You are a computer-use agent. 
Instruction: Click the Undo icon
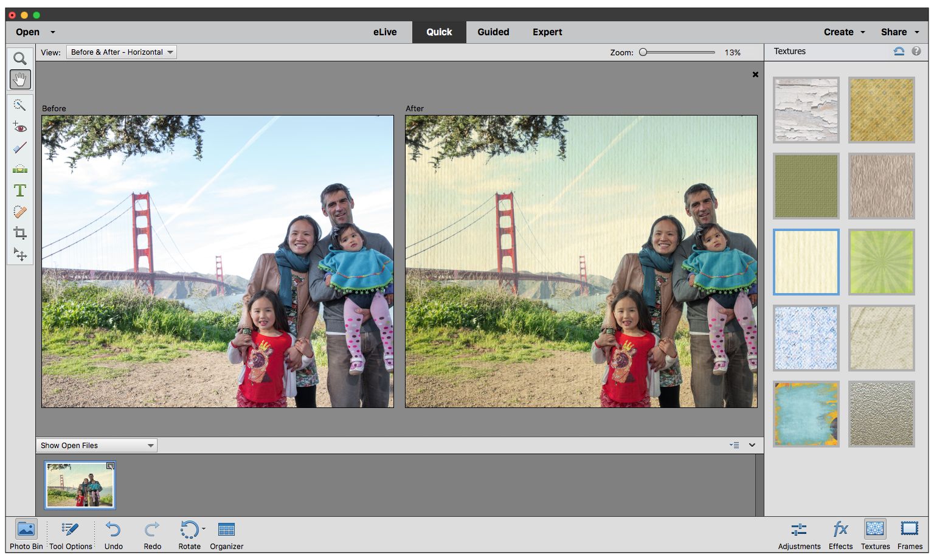113,530
